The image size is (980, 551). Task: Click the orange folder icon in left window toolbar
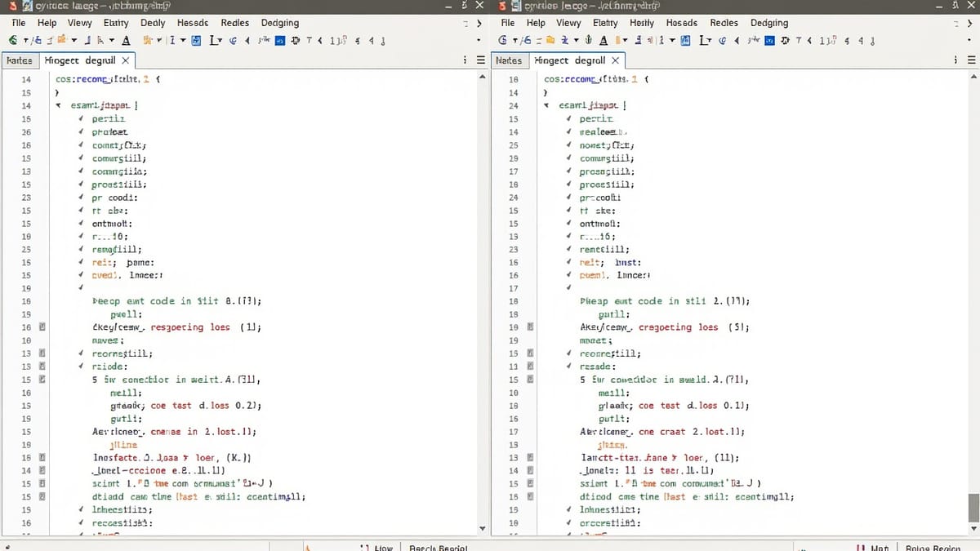[x=62, y=41]
